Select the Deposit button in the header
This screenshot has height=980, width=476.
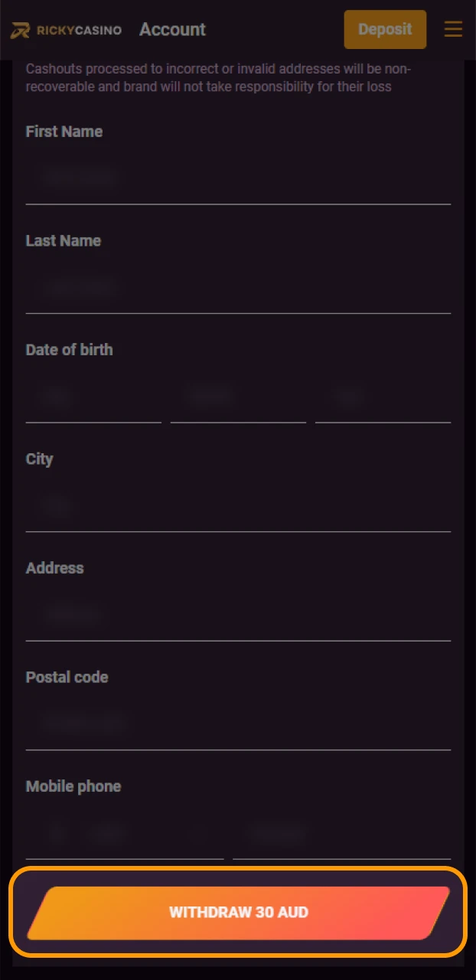[x=385, y=29]
